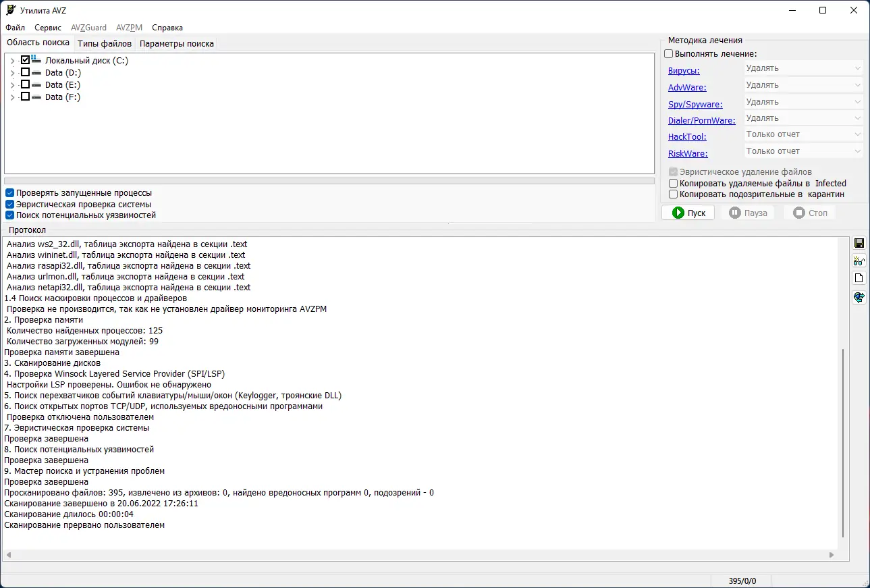Image resolution: width=870 pixels, height=588 pixels.
Task: Check the Data (D:) checkbox
Action: tap(25, 72)
